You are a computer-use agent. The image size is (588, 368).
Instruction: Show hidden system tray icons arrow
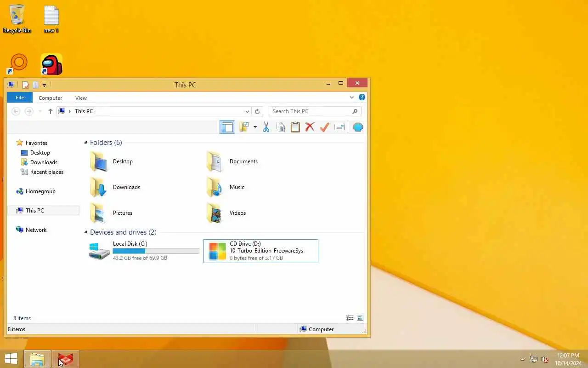point(522,359)
